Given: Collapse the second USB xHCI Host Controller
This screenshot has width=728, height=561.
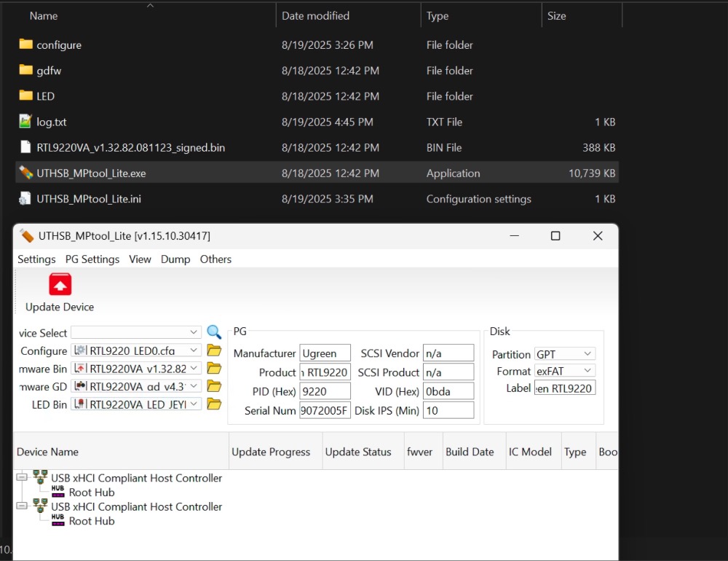Looking at the screenshot, I should (22, 506).
